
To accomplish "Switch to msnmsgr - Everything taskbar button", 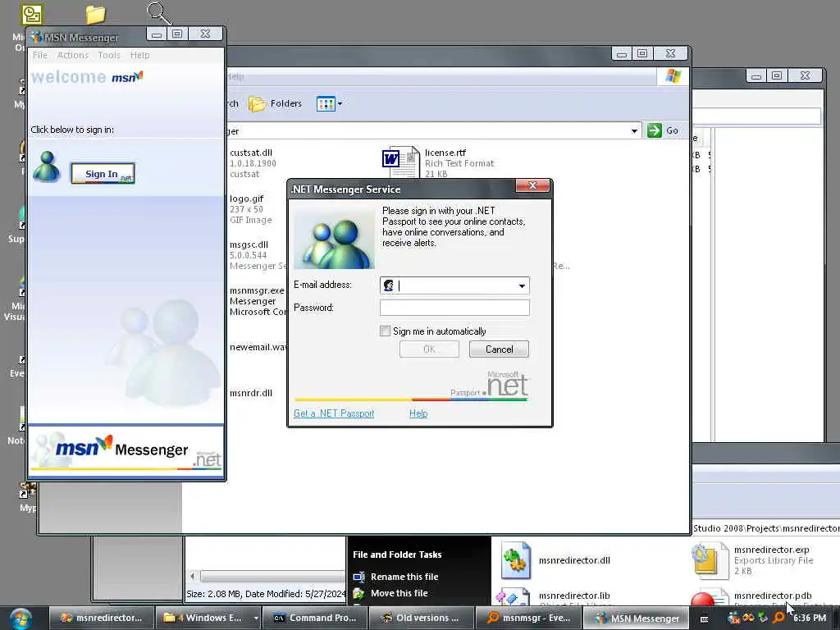I will pyautogui.click(x=527, y=619).
